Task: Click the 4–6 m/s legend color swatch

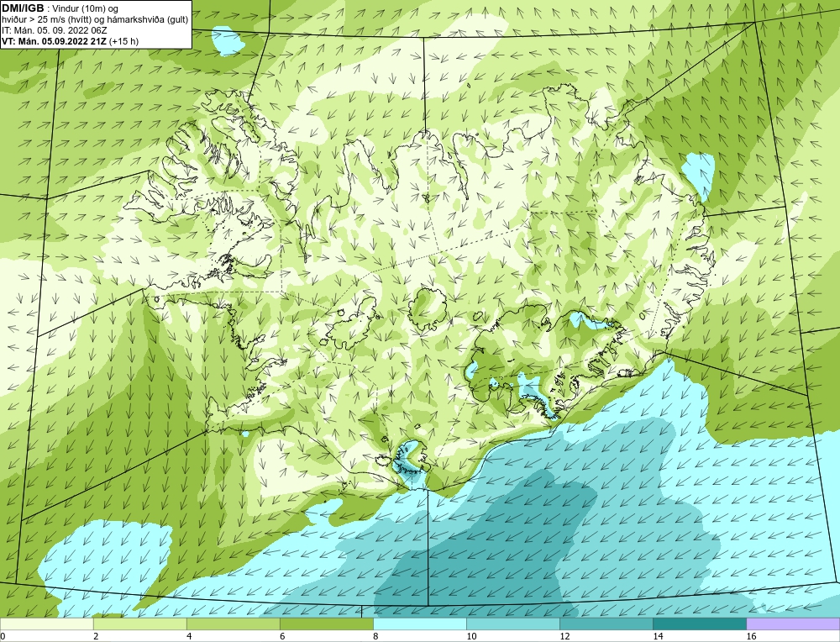Action: tap(233, 624)
